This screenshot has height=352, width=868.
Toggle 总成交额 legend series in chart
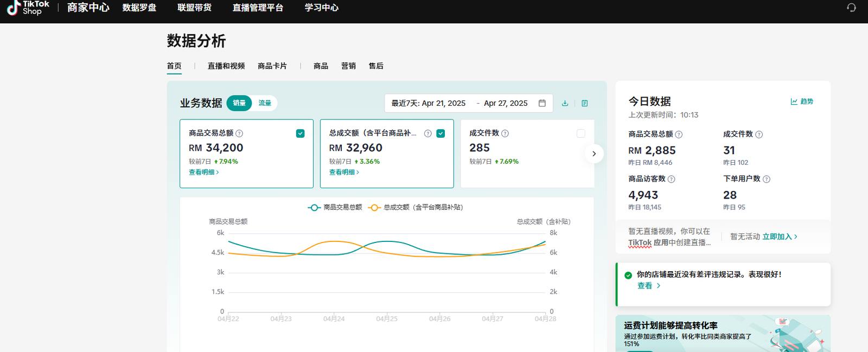pyautogui.click(x=416, y=207)
